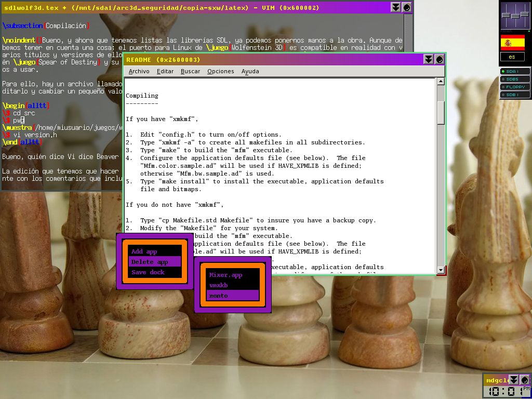Click the round button on README titlebar
The image size is (532, 399).
click(x=440, y=59)
